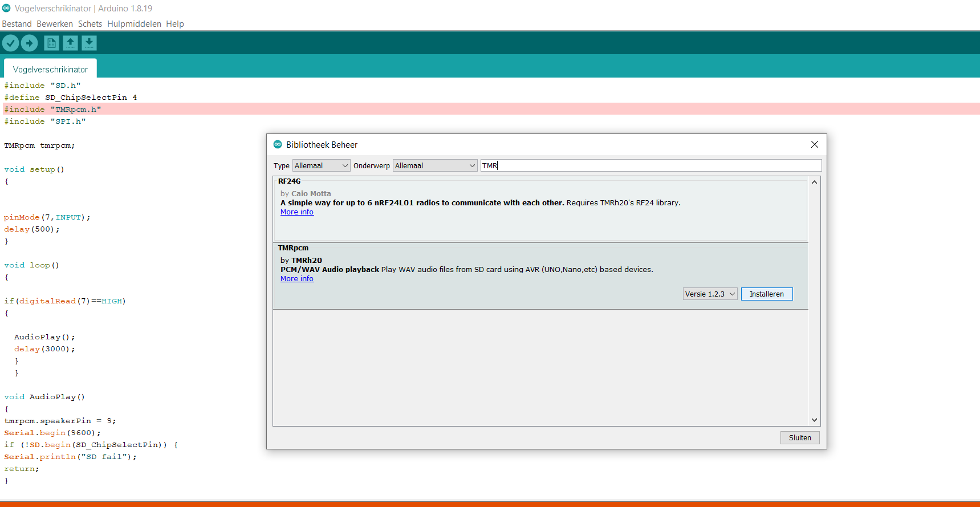Viewport: 980px width, 507px height.
Task: Open the Help menu
Action: (175, 24)
